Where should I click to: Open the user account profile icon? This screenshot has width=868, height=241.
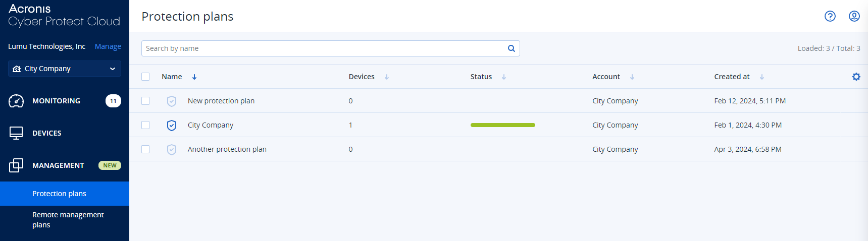tap(854, 16)
